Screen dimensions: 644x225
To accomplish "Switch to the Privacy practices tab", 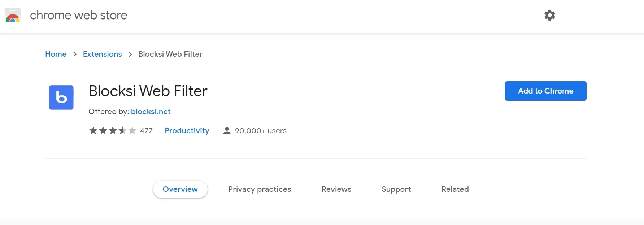I will (260, 189).
